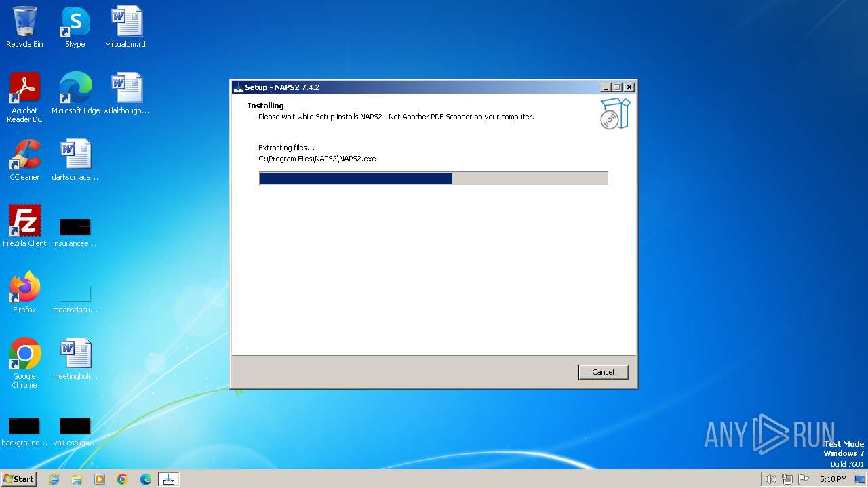868x488 pixels.
Task: Select the virtualpm.rtf document icon
Action: (126, 28)
